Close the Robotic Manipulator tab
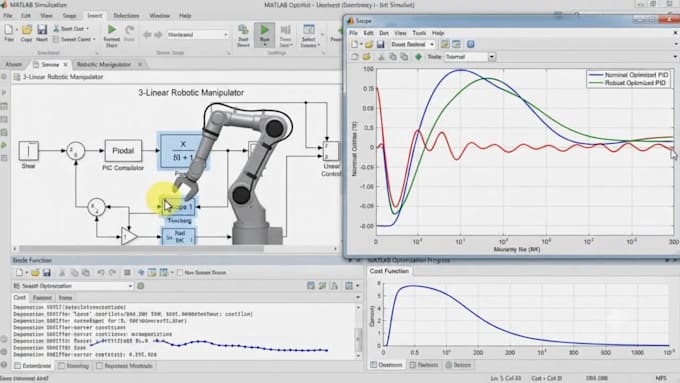Image resolution: width=680 pixels, height=383 pixels. [140, 65]
